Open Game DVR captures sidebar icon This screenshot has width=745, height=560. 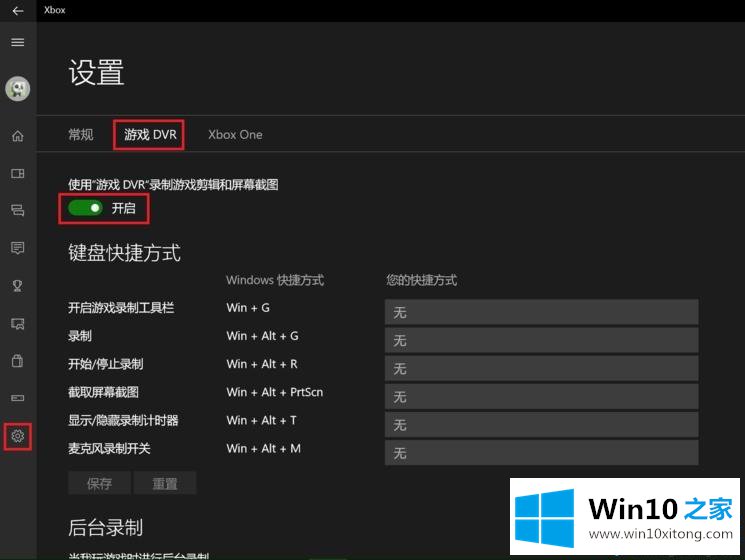(x=17, y=323)
